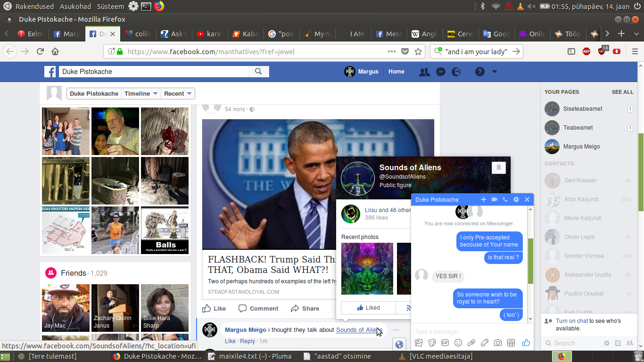The image size is (644, 362).
Task: Open the Messenger icon in Facebook header
Action: click(441, 72)
